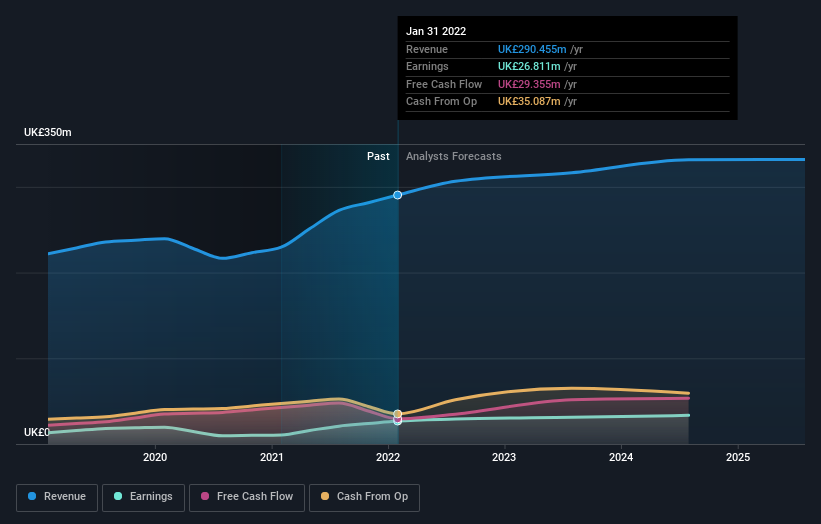Click the orange Cash From Op data point

pos(397,414)
